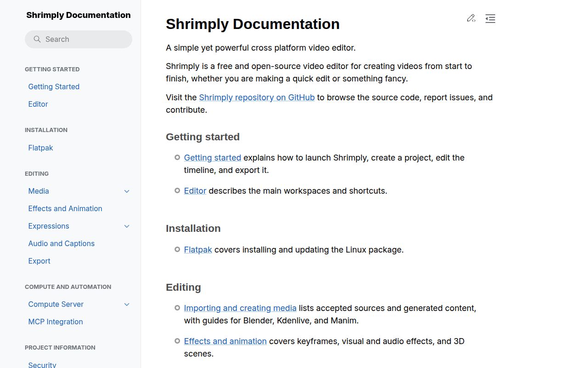Click the Installation section heading
Image resolution: width=588 pixels, height=368 pixels.
tap(193, 229)
